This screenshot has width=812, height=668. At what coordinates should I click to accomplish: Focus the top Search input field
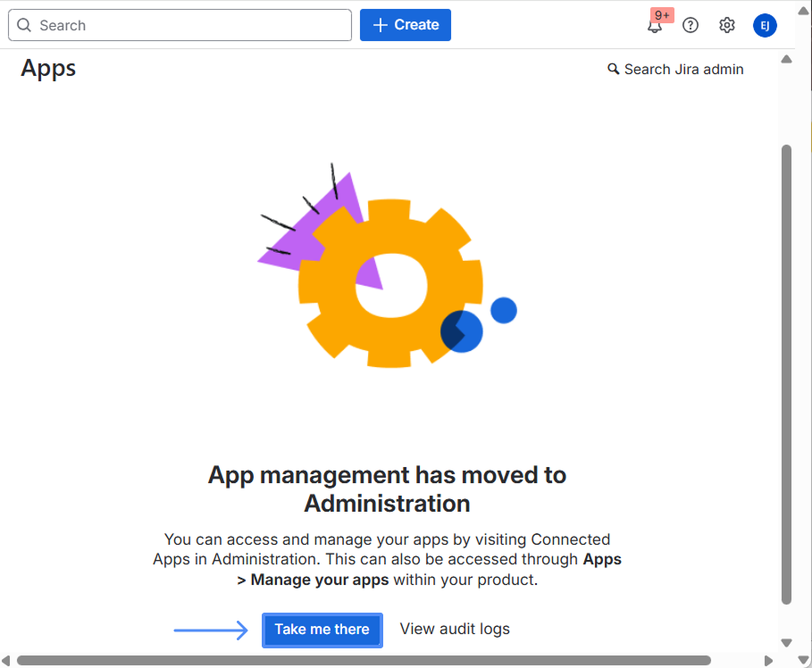tap(188, 25)
